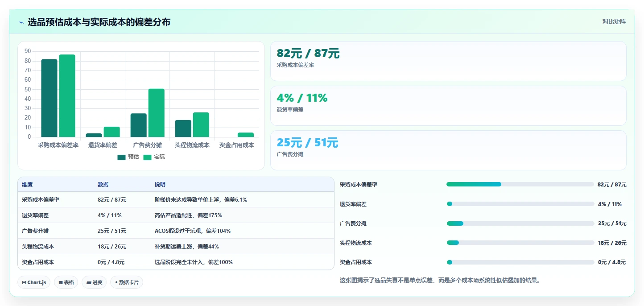644x306 pixels.
Task: Click table cell 0元 / 4.8元
Action: (111, 262)
